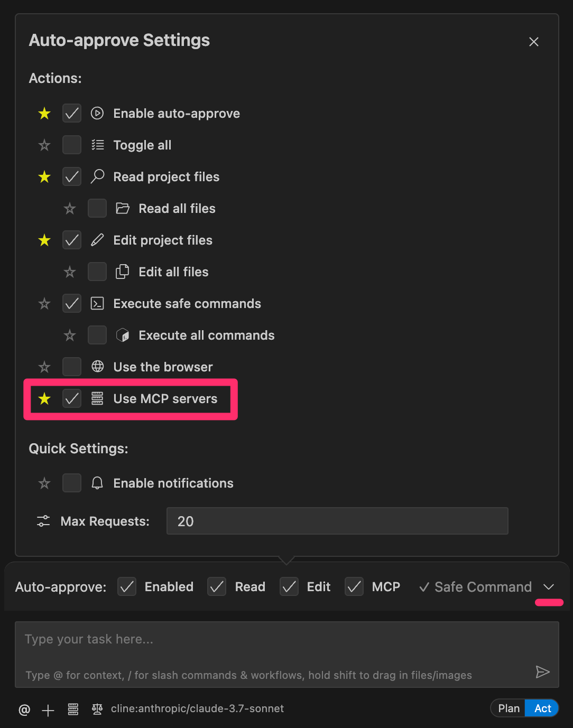Open MCP servers icon in bottom bar

73,710
